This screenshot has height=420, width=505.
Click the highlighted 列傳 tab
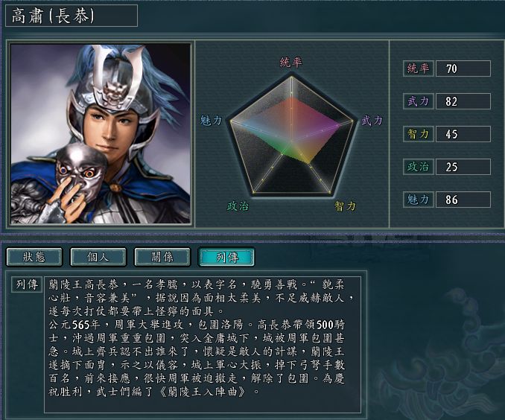226,257
